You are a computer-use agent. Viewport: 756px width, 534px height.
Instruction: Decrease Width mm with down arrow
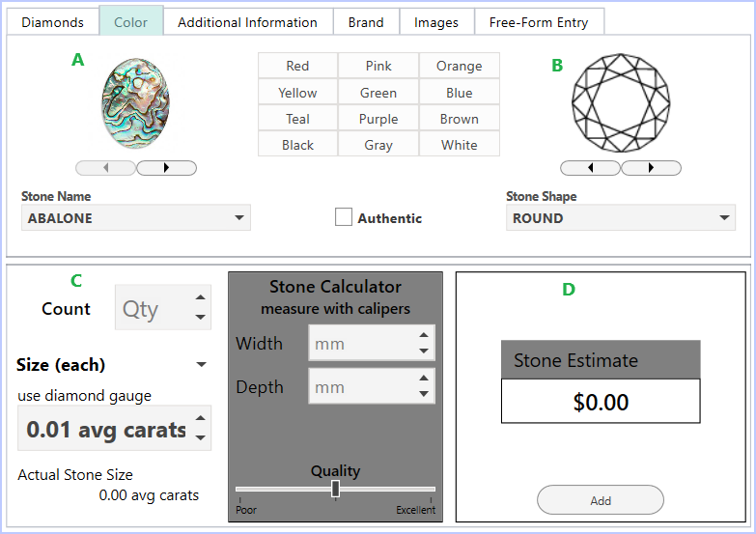(x=424, y=351)
